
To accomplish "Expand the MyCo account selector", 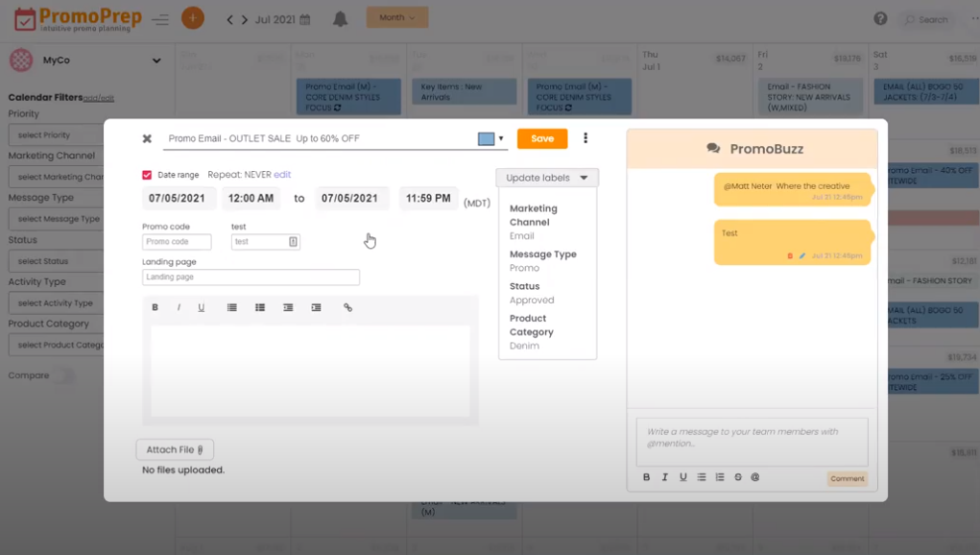I will (x=156, y=61).
